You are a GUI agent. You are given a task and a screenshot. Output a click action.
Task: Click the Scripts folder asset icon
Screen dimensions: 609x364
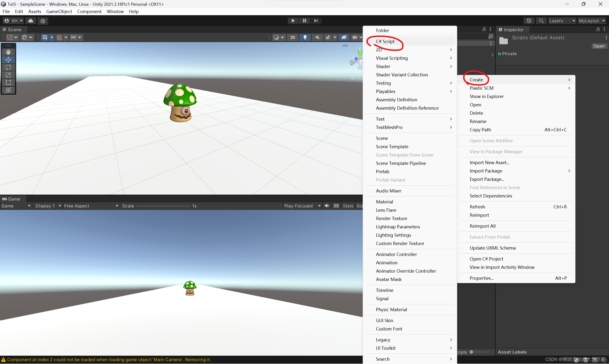tap(503, 41)
